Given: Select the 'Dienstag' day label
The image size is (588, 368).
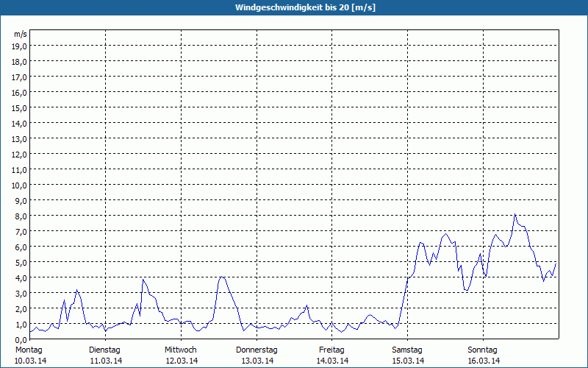Looking at the screenshot, I should point(104,350).
